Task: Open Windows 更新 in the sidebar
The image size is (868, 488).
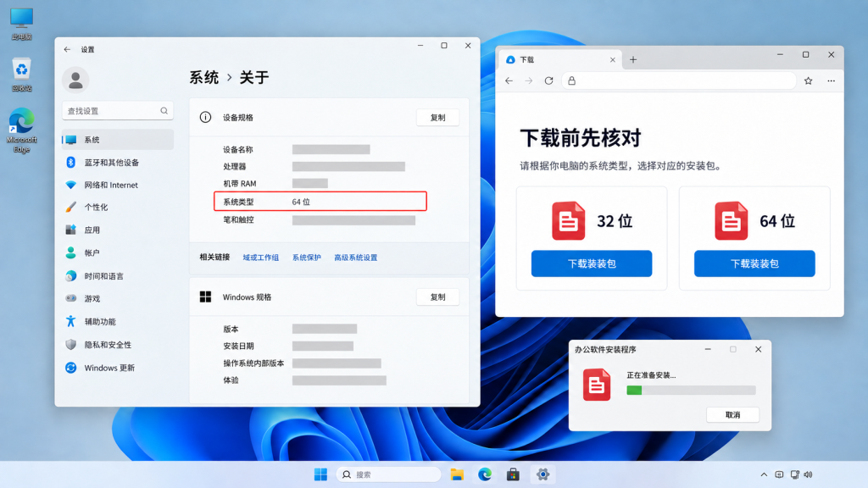Action: (117, 368)
